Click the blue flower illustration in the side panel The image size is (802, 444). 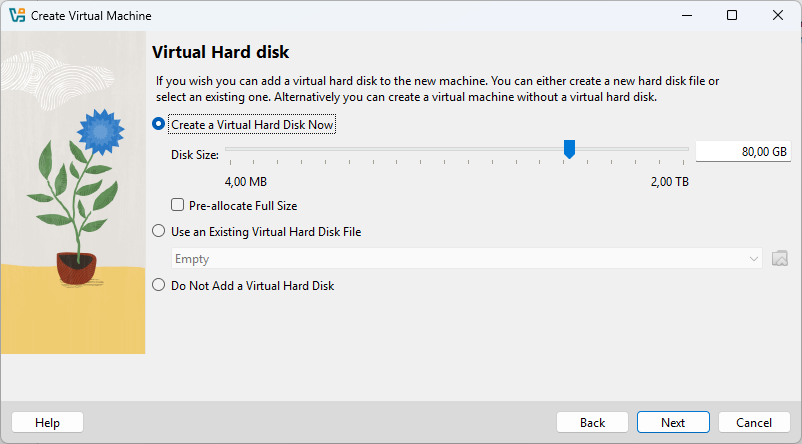[x=101, y=132]
